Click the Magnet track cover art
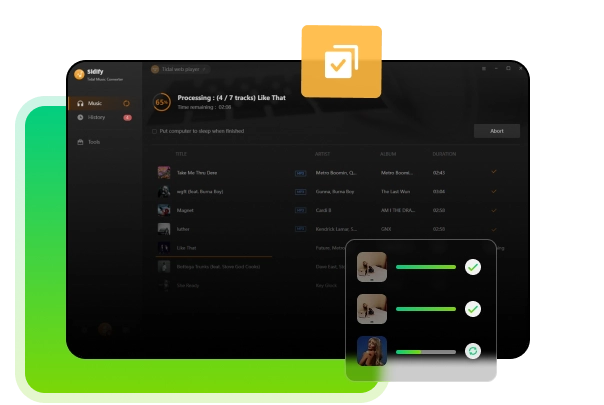The width and height of the screenshot is (604, 405). (x=164, y=210)
